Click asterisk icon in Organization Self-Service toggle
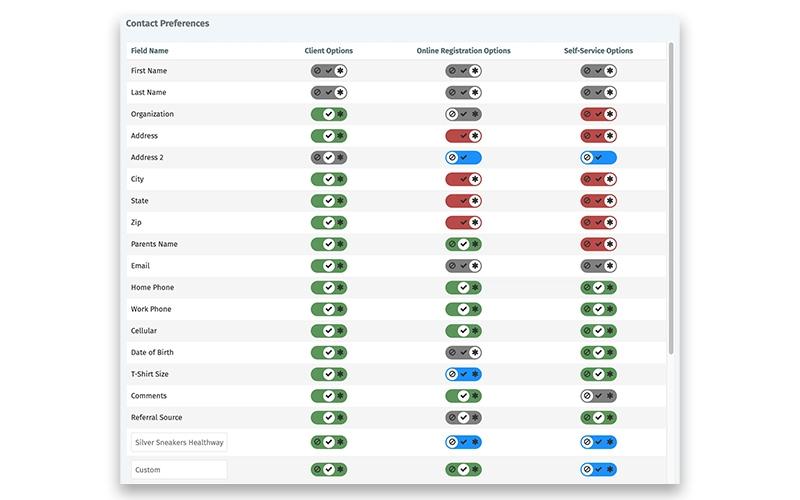 click(610, 114)
